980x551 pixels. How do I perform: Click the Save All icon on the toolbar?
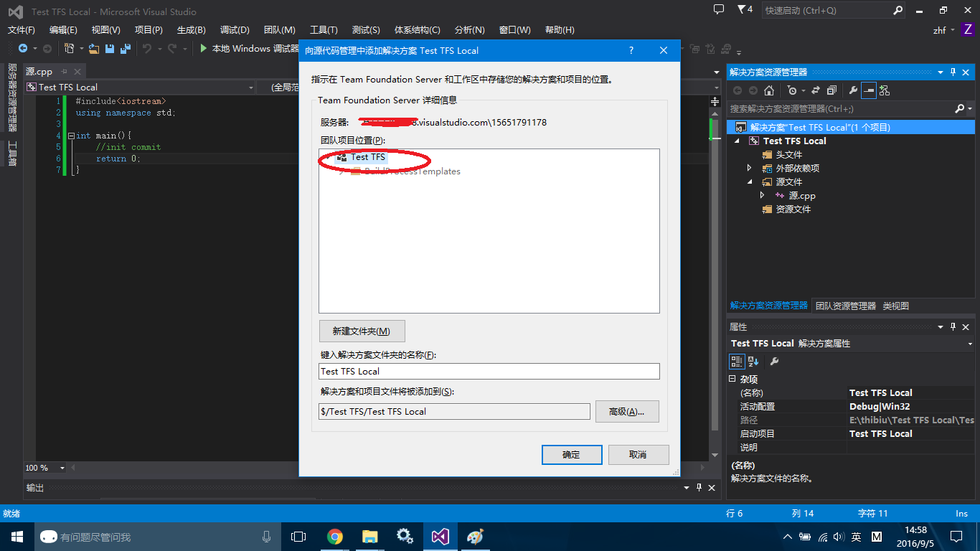click(x=125, y=48)
